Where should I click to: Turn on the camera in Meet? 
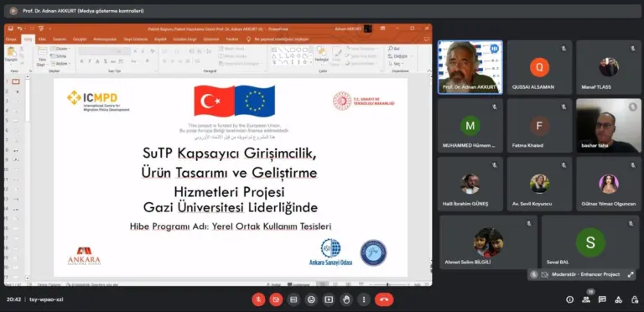pyautogui.click(x=276, y=299)
